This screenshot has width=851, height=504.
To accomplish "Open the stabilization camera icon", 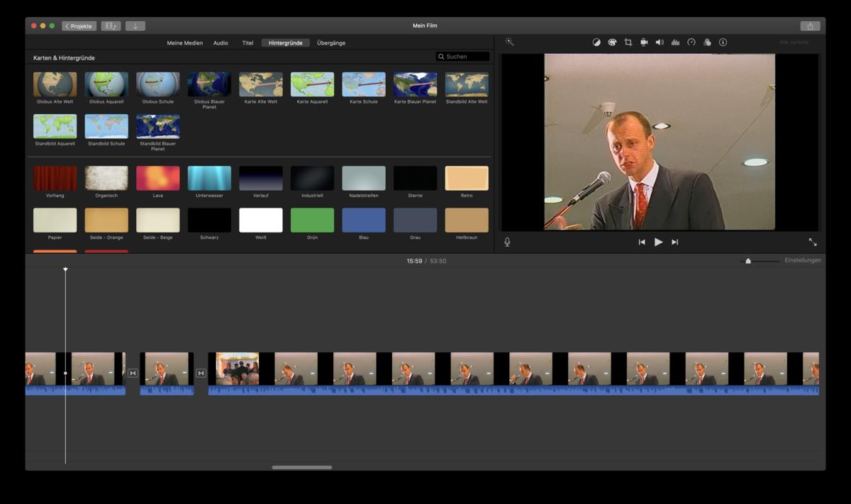I will click(644, 43).
